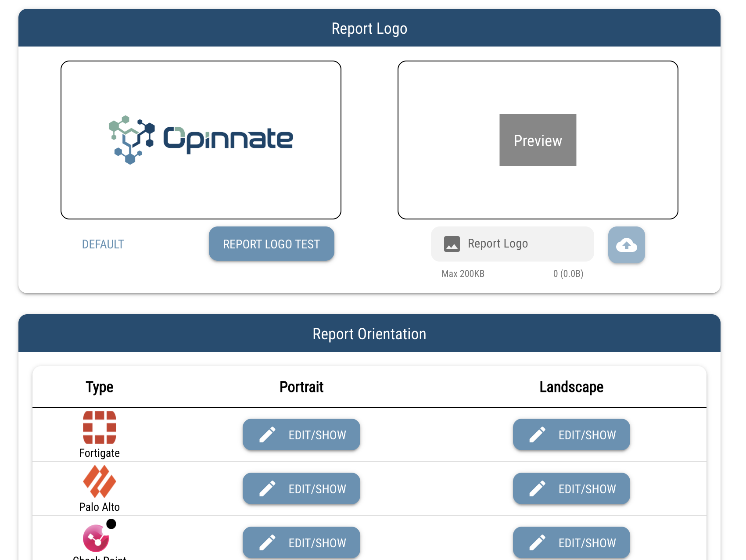
Task: Click the Palo Alto logo icon
Action: point(100,481)
